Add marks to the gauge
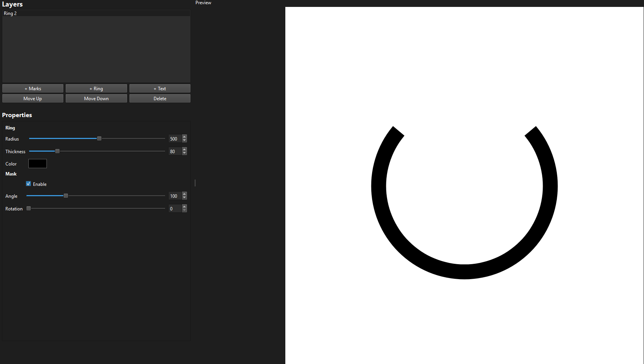The width and height of the screenshot is (644, 364). click(x=33, y=88)
